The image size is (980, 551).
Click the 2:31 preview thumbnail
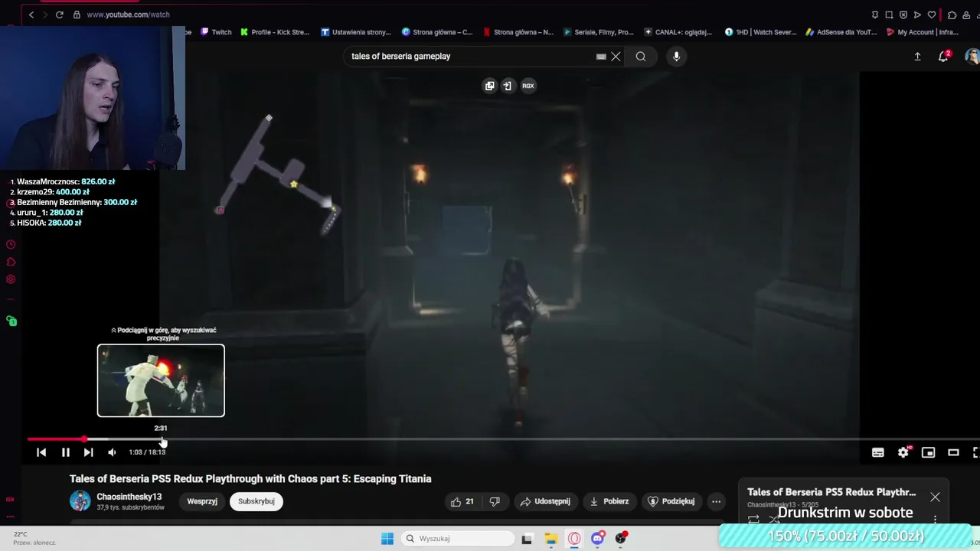(161, 380)
